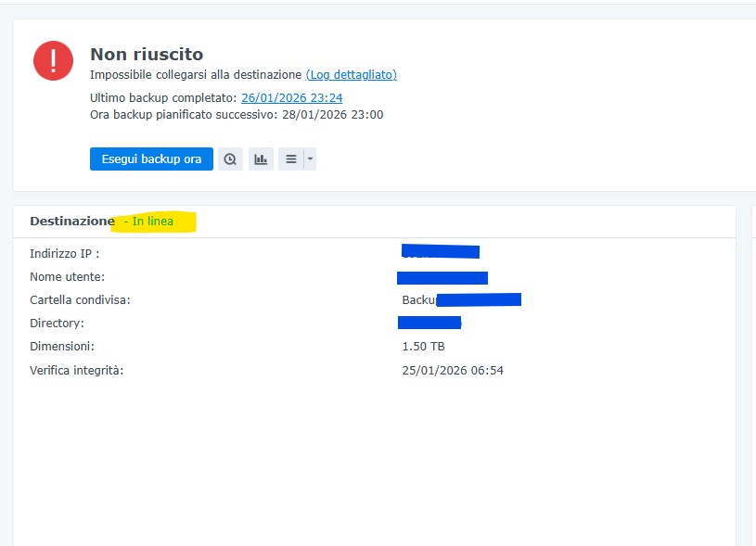Click the redacted Nome utente value
The width and height of the screenshot is (756, 546).
(x=442, y=277)
